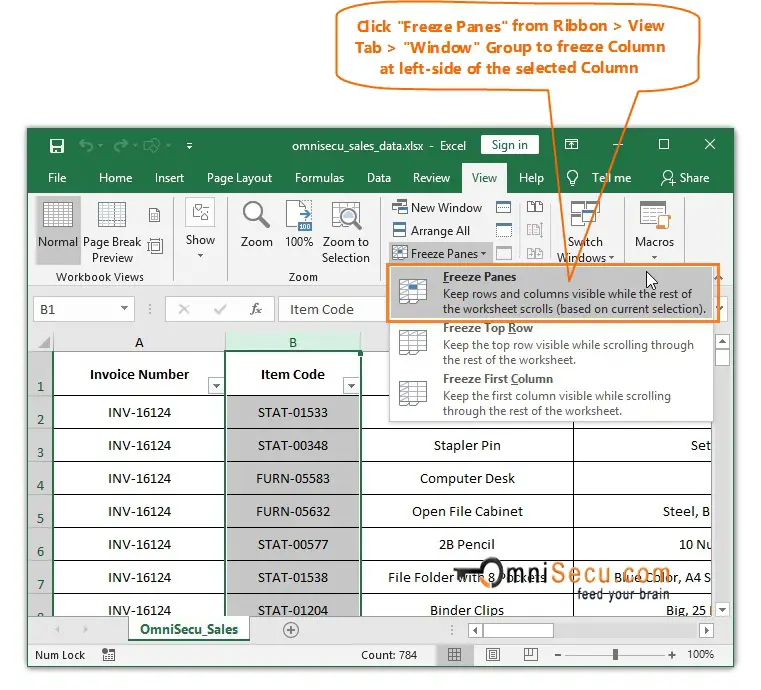
Task: Select column B header
Action: coord(293,343)
